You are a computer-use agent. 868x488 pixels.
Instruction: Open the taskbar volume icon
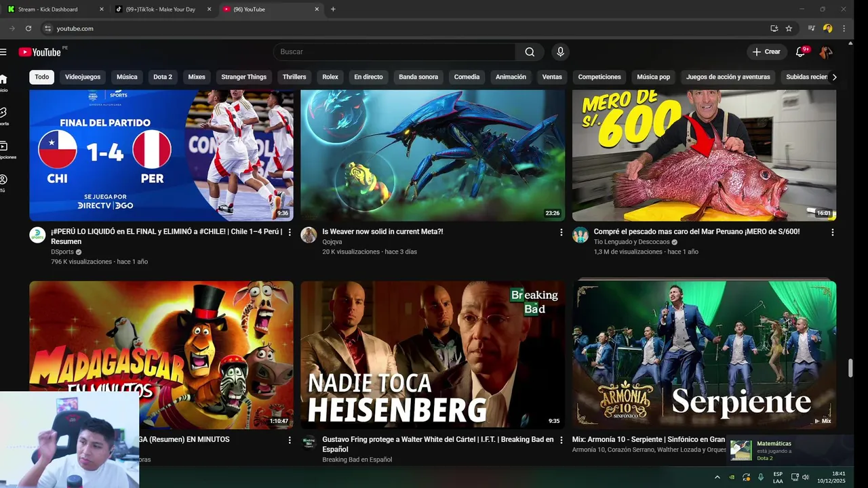coord(805,477)
